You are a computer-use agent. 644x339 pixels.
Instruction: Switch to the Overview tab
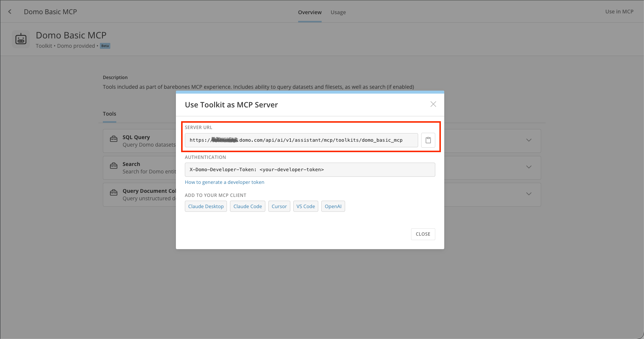click(310, 12)
